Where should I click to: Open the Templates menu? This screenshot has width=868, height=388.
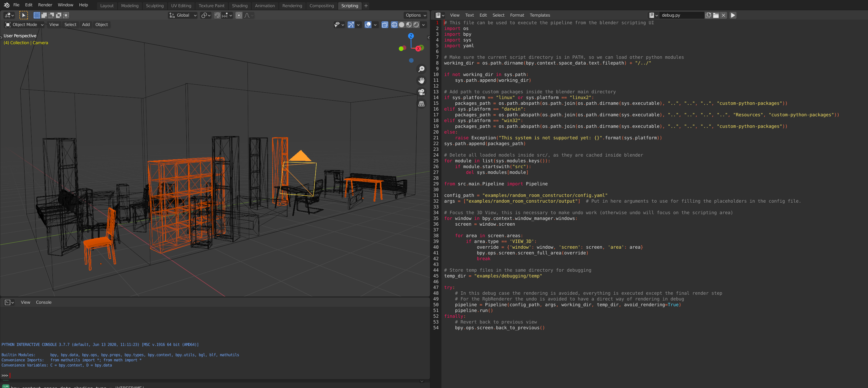coord(540,15)
